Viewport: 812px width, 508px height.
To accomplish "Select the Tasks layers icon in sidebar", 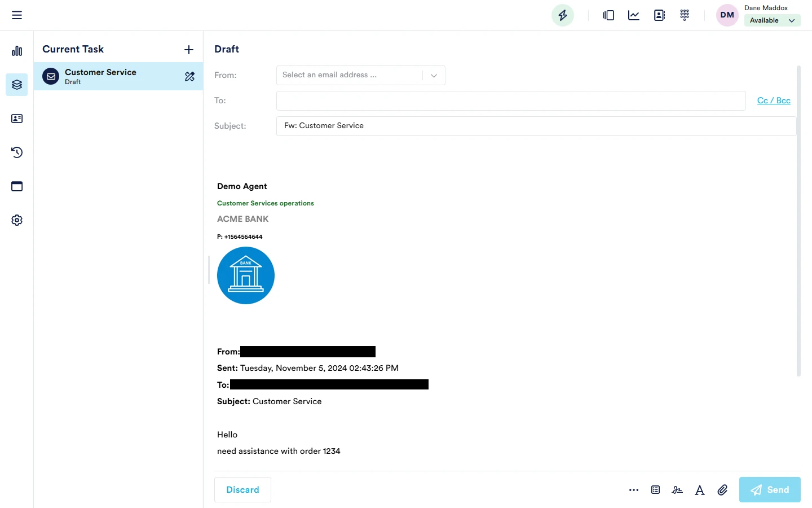I will 17,85.
